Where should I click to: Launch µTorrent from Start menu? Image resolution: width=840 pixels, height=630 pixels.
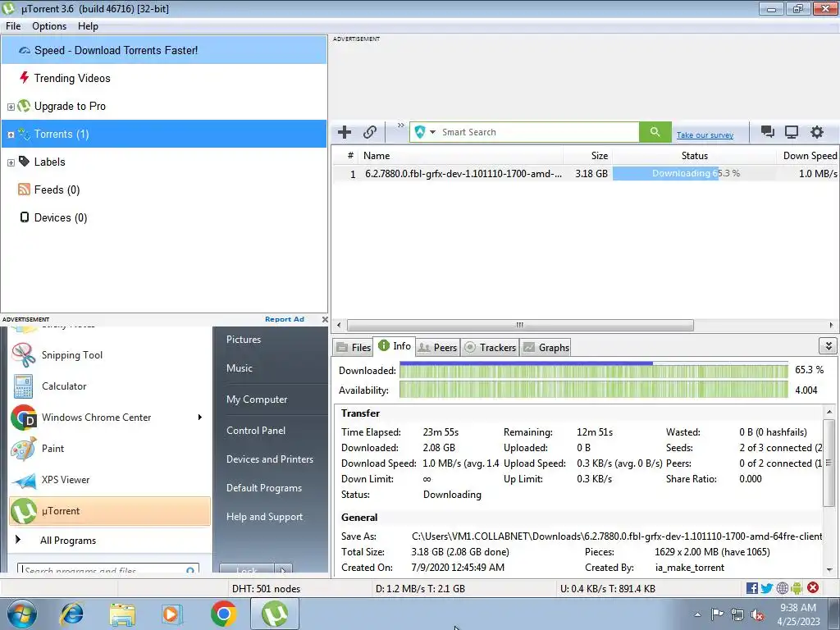(110, 511)
